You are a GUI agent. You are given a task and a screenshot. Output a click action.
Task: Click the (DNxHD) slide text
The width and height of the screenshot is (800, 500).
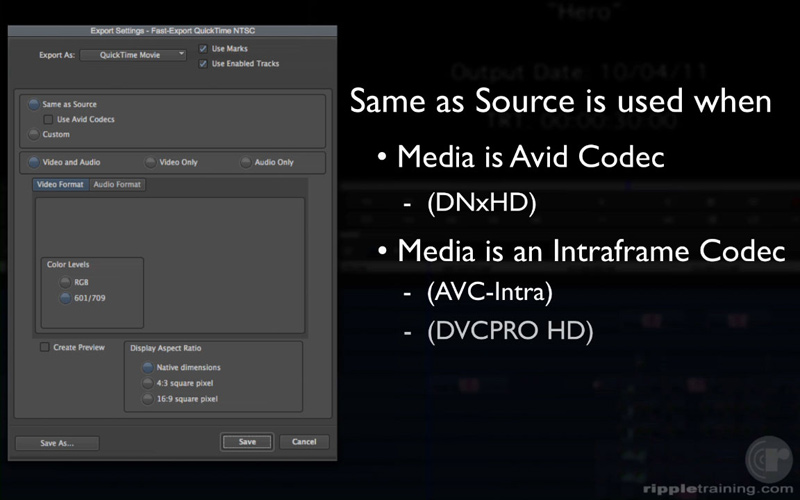[482, 203]
